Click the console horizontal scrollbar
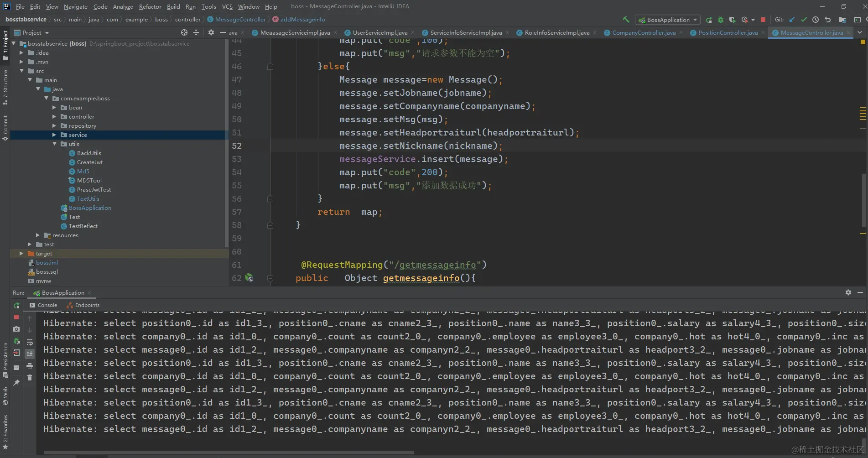868x458 pixels. tap(229, 453)
